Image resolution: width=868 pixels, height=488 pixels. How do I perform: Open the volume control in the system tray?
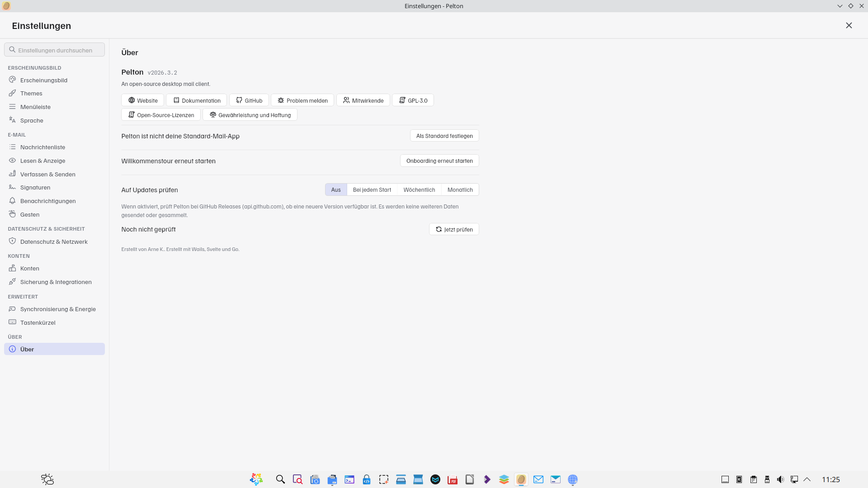tap(780, 479)
